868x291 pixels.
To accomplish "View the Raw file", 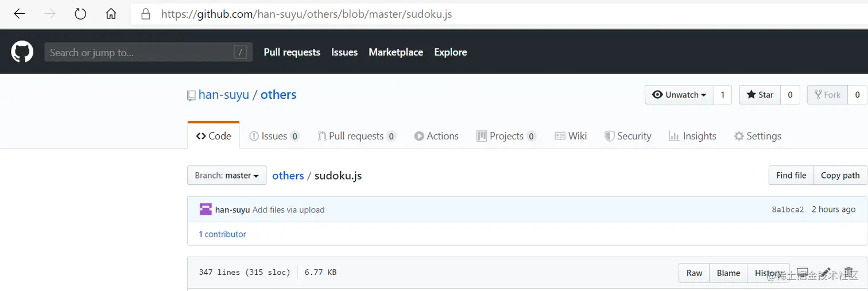I will coord(694,273).
